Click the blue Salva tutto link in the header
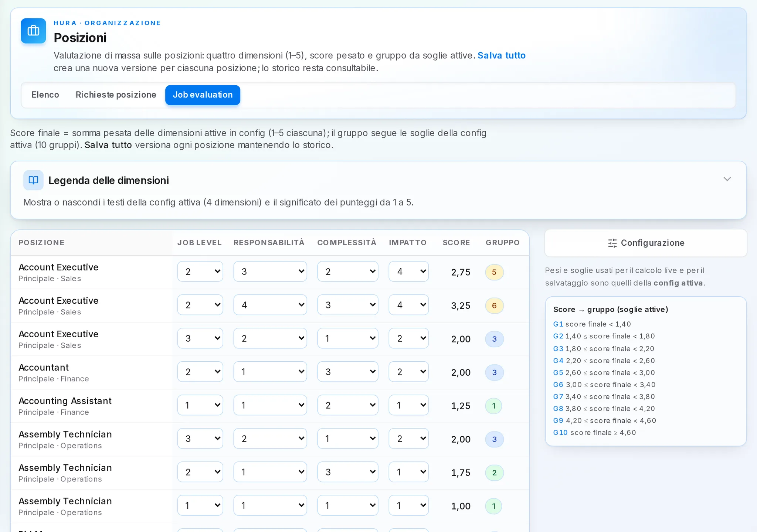The width and height of the screenshot is (757, 532). (x=501, y=55)
